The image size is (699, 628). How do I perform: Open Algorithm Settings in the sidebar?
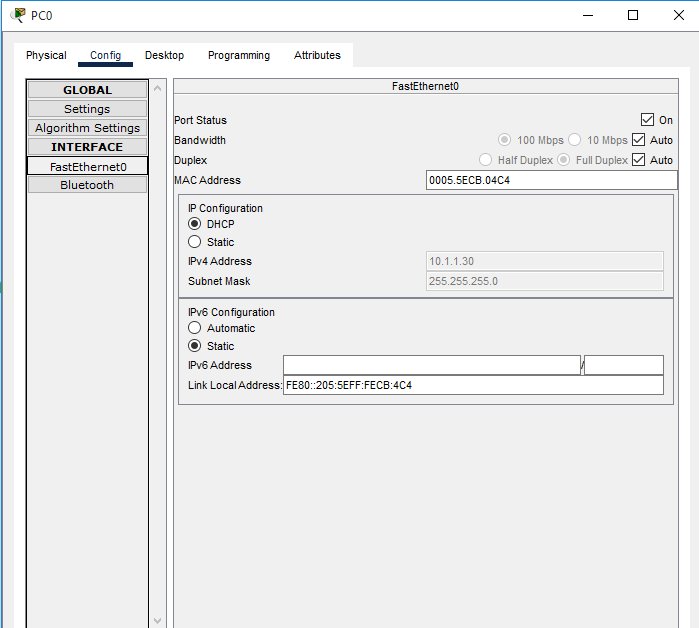(87, 128)
